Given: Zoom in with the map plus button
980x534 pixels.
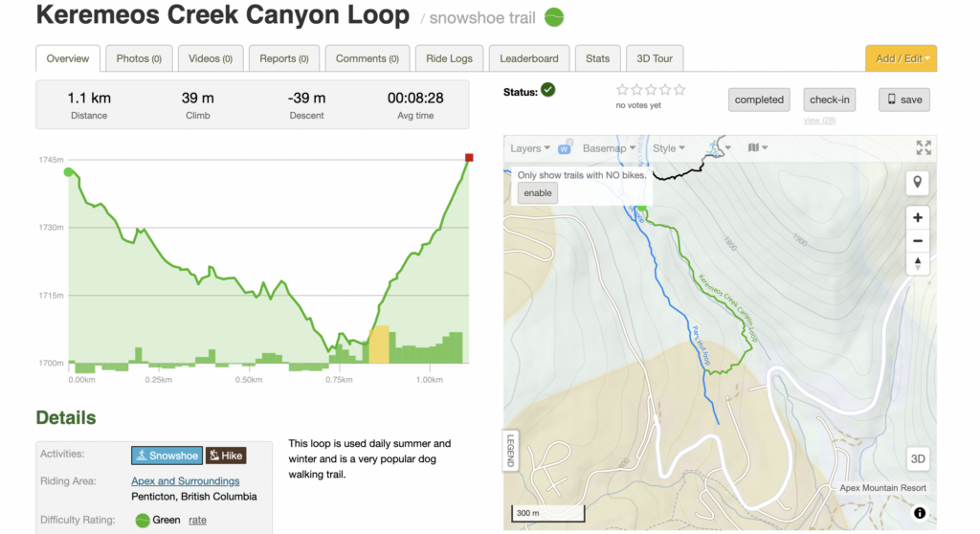Looking at the screenshot, I should pyautogui.click(x=917, y=217).
